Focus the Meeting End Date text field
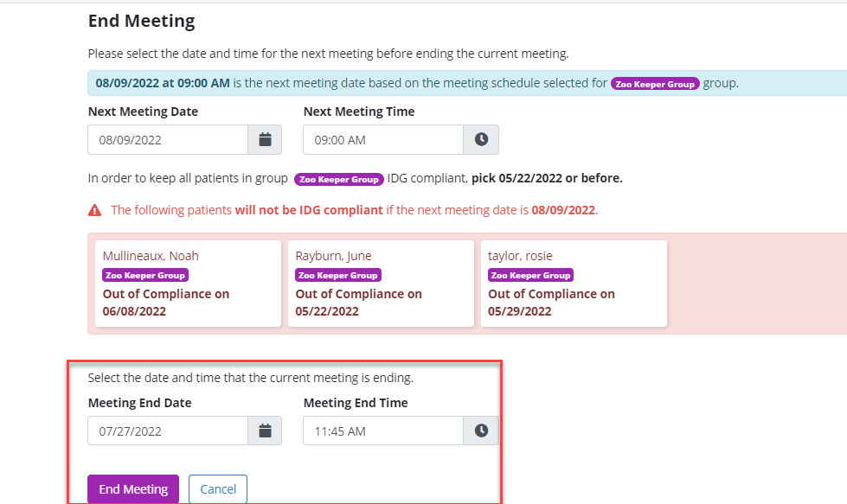847x504 pixels. point(168,431)
